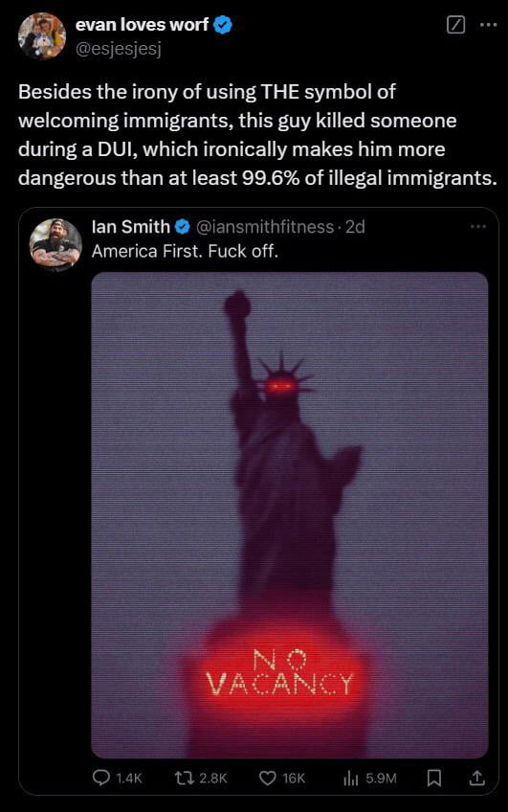508x812 pixels.
Task: Open Ian Smith's profile picture
Action: pos(55,245)
